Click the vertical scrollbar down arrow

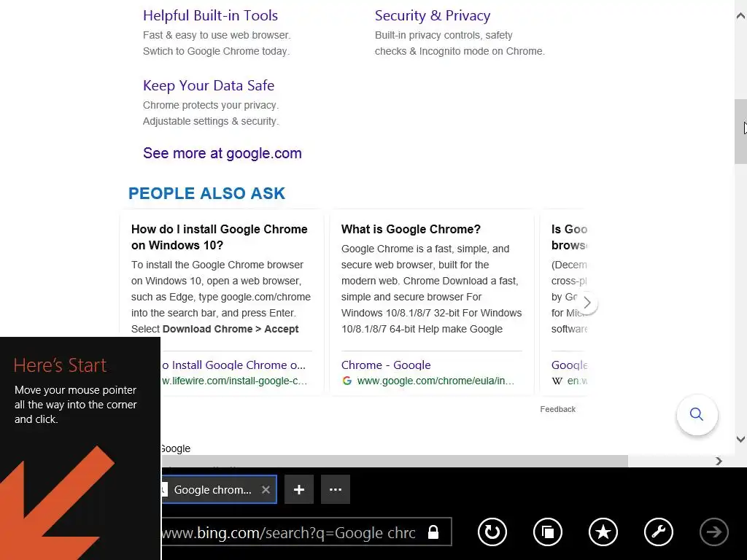740,440
